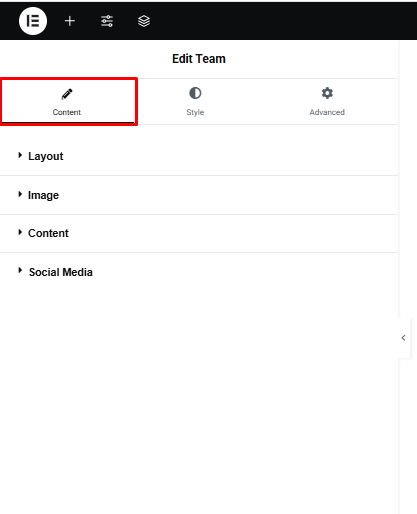Click the Elementor logo icon
417x514 pixels.
click(33, 21)
